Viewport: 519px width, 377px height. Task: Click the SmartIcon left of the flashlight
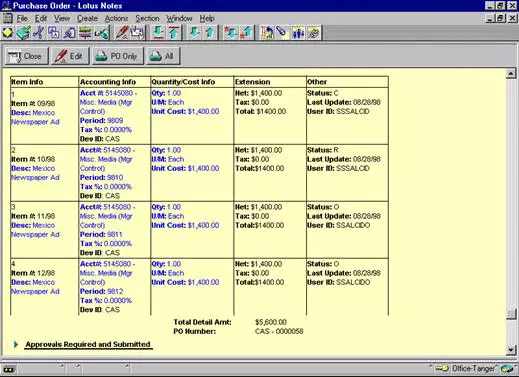[x=267, y=33]
